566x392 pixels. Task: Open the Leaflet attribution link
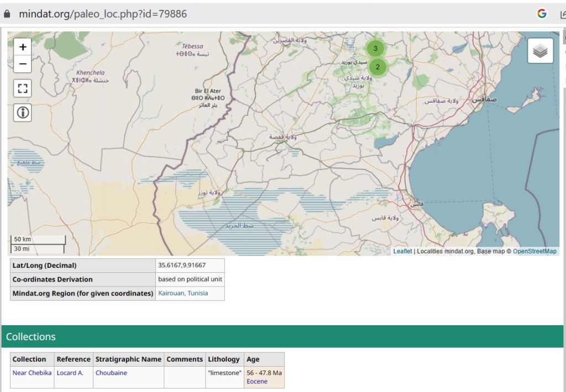coord(402,251)
